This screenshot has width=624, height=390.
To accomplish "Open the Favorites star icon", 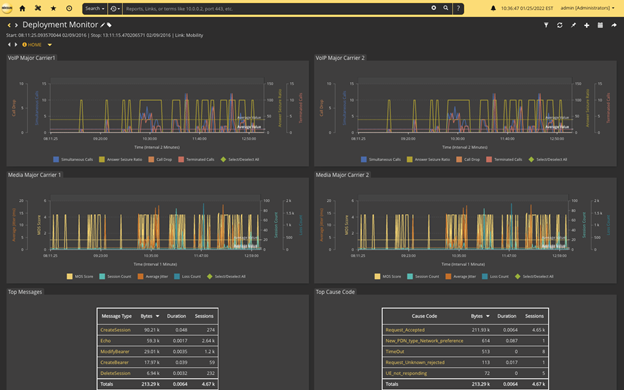I will pyautogui.click(x=53, y=8).
